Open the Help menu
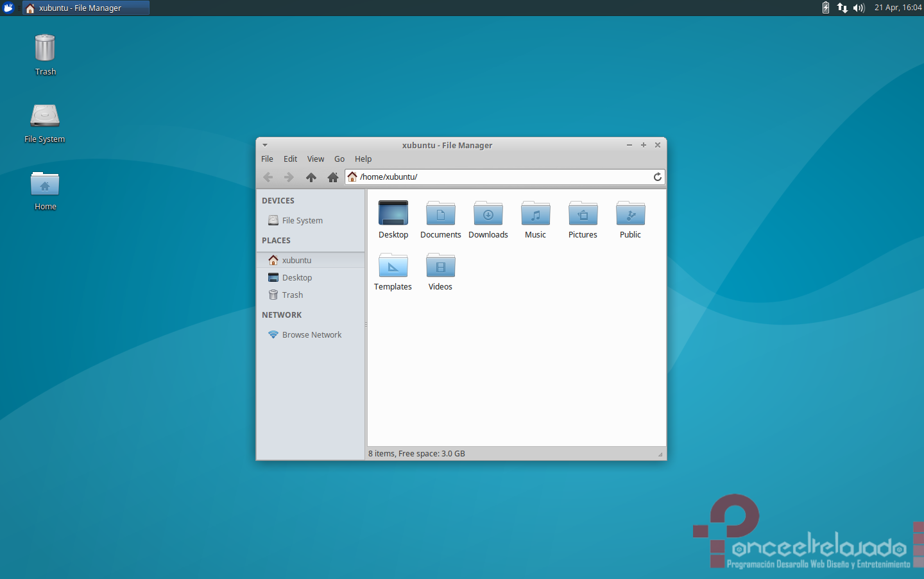Screen dimensions: 924x579 click(x=363, y=159)
